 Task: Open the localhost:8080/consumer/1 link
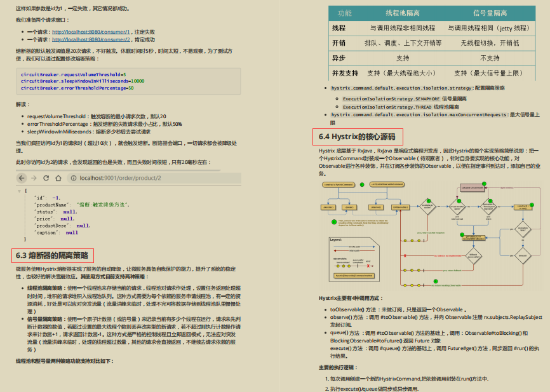(x=91, y=32)
